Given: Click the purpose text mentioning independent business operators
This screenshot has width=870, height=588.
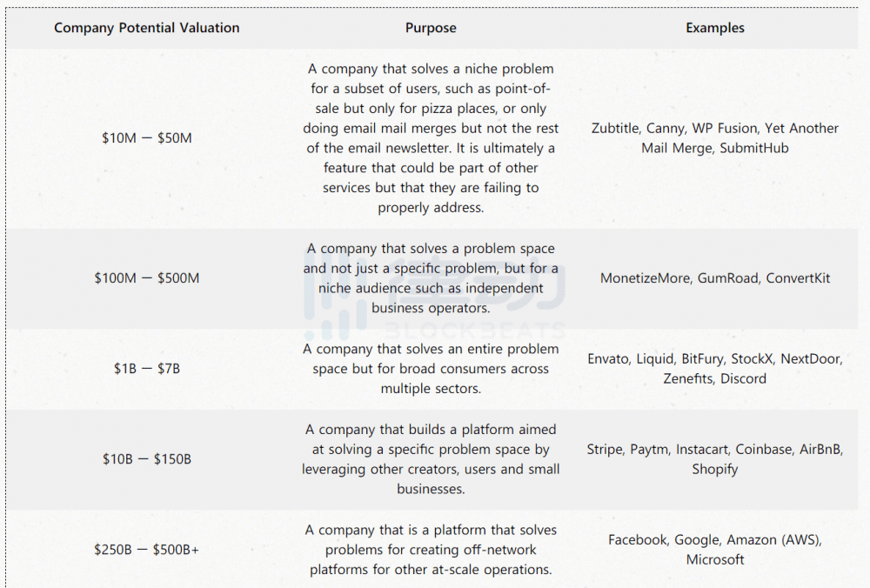Looking at the screenshot, I should coord(431,278).
